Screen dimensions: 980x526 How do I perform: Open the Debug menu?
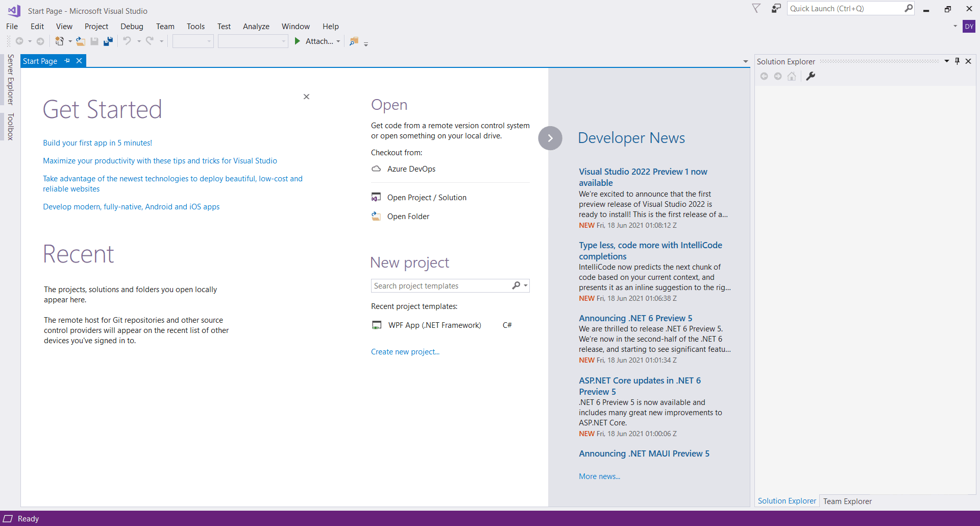[x=132, y=27]
